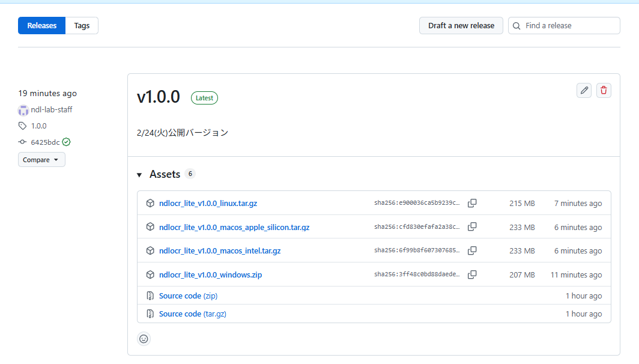The width and height of the screenshot is (639, 364).
Task: Copy SHA256 hash for the windows.zip asset
Action: pos(472,275)
